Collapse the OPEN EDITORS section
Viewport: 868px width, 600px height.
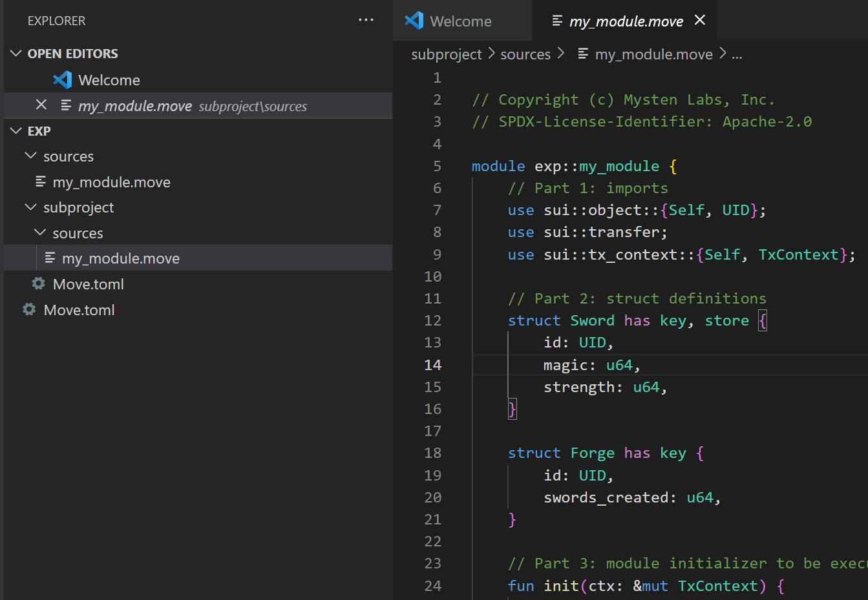pyautogui.click(x=16, y=53)
